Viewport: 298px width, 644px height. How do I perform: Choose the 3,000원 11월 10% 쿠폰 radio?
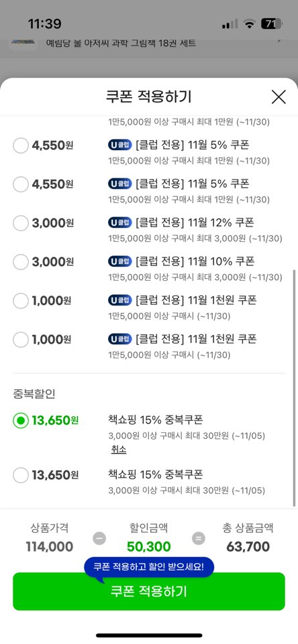(x=21, y=261)
